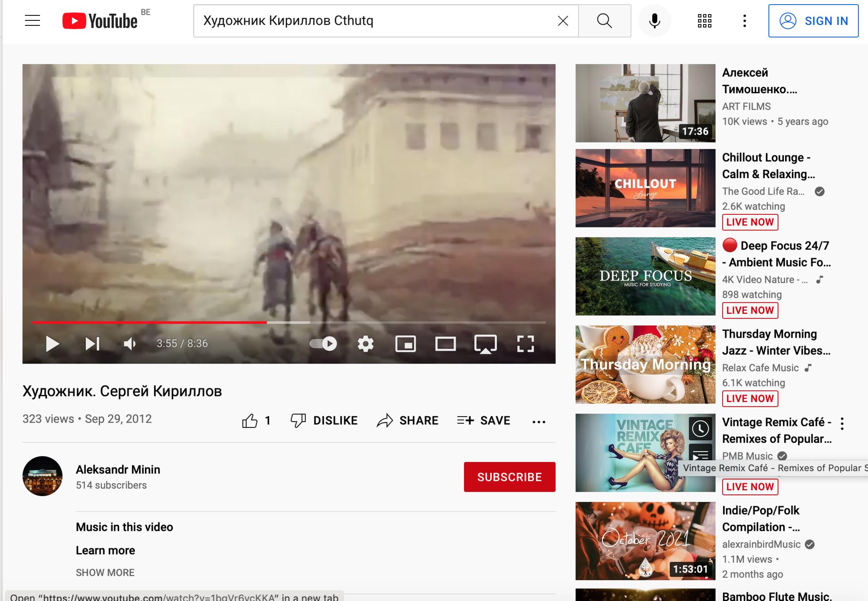Image resolution: width=868 pixels, height=601 pixels.
Task: Search with your voice microphone
Action: pyautogui.click(x=655, y=21)
